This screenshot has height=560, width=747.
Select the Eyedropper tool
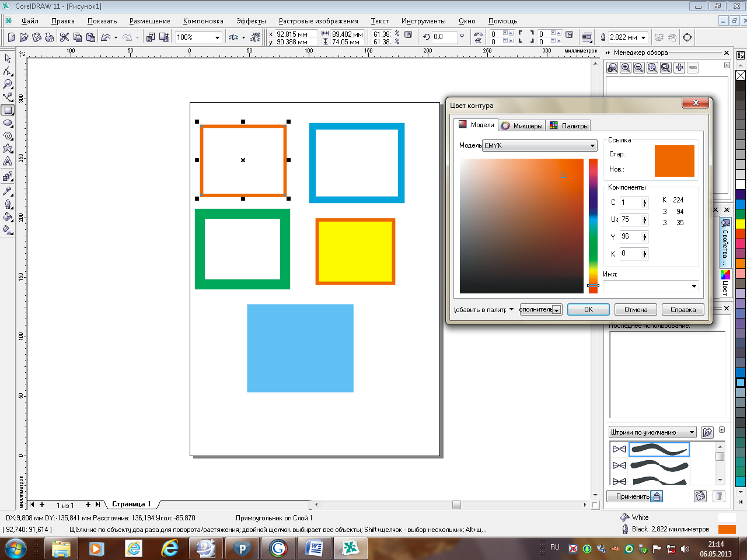[8, 191]
